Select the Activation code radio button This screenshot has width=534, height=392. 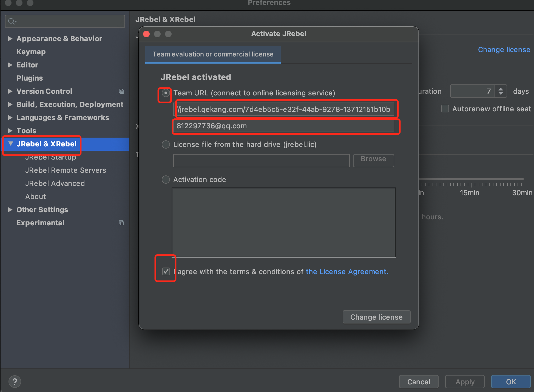(166, 180)
